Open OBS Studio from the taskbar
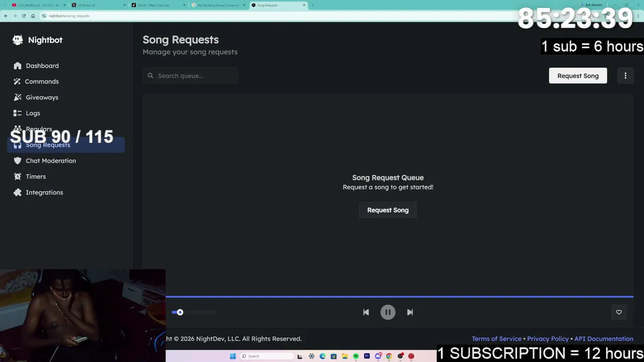644x362 pixels. pos(400,356)
